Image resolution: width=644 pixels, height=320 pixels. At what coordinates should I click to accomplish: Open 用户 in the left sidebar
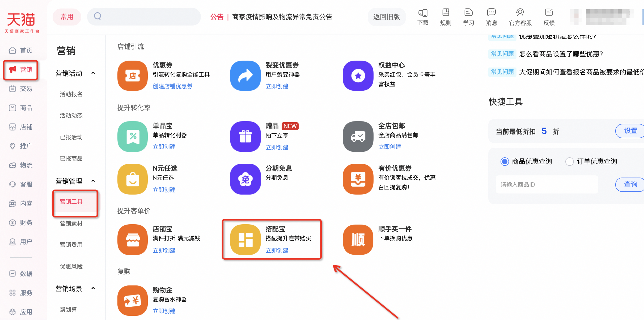pyautogui.click(x=21, y=242)
